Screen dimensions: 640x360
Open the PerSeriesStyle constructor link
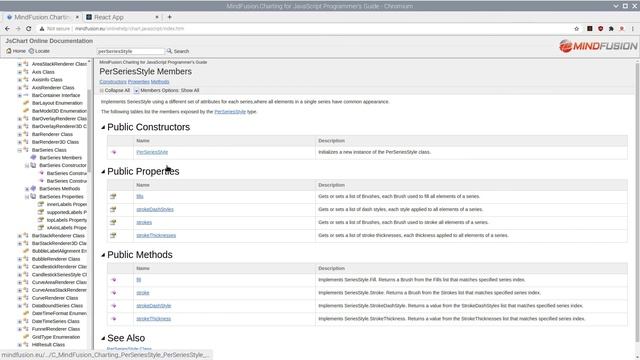(152, 152)
